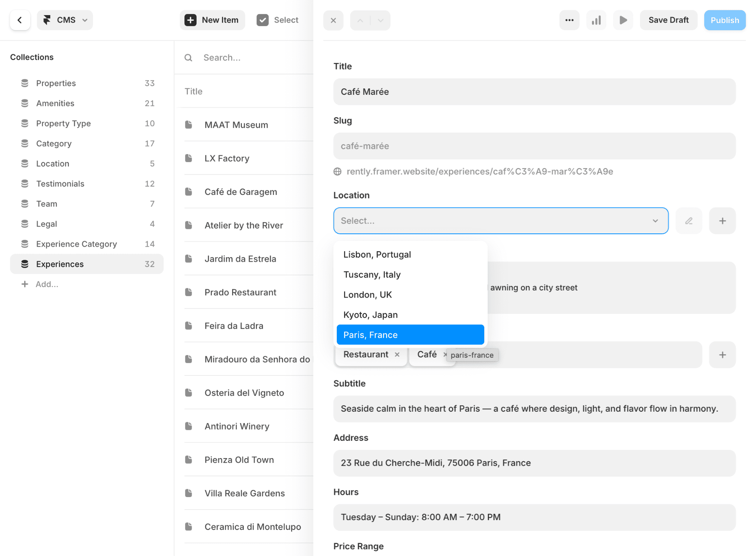The height and width of the screenshot is (556, 756).
Task: Open the three-dots more options menu
Action: coord(569,20)
